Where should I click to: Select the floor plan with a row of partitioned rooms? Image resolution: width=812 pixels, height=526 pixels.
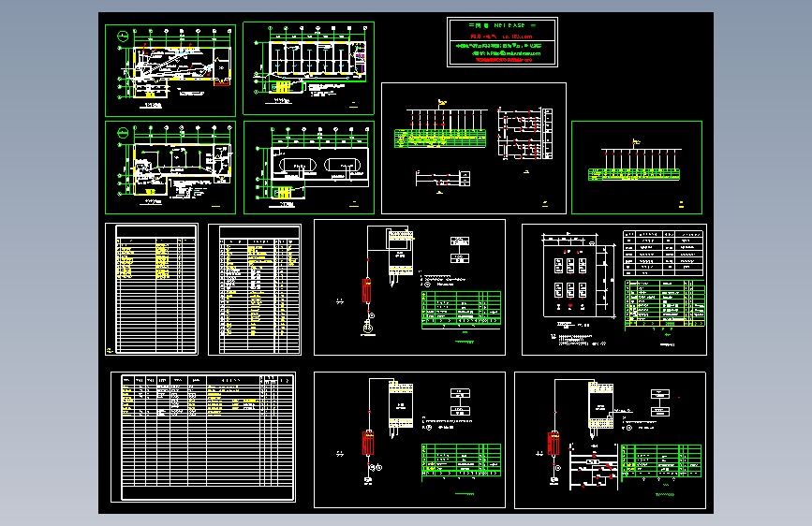pyautogui.click(x=309, y=68)
